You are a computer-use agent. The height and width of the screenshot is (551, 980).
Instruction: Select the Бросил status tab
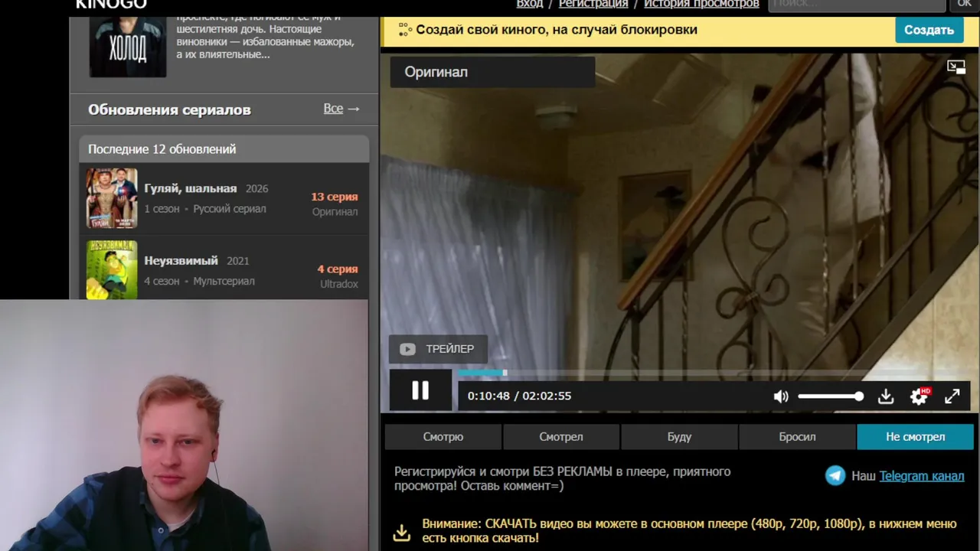[797, 437]
